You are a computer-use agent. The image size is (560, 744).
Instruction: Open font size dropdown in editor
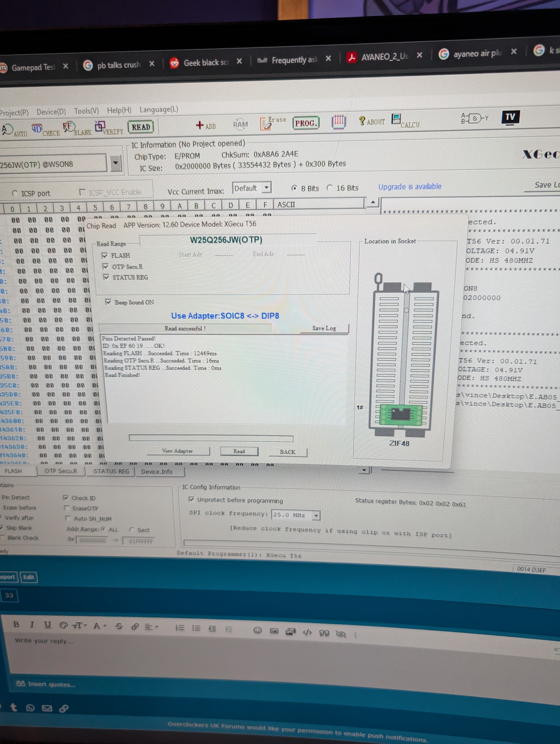click(x=80, y=625)
